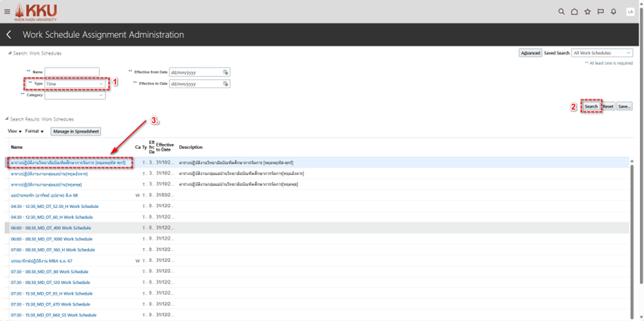The image size is (644, 321).
Task: Expand the Type dropdown
Action: 102,84
